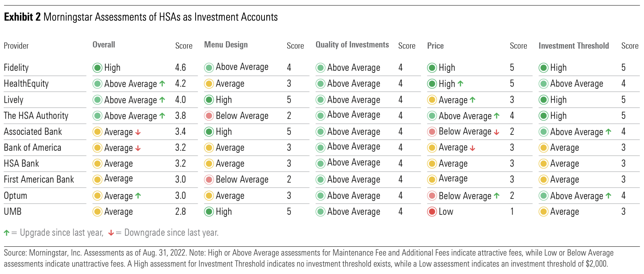Click Lively's yellow Average price circle
This screenshot has width=644, height=274.
point(432,100)
